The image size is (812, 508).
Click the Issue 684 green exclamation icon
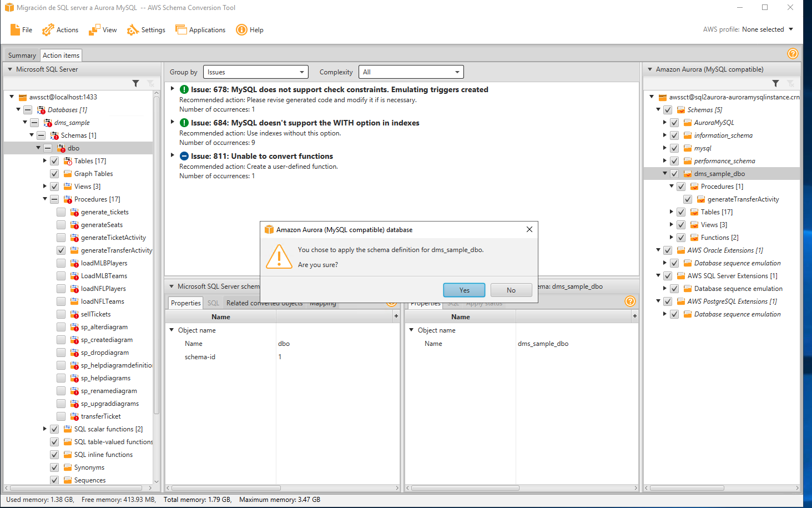[x=184, y=123]
